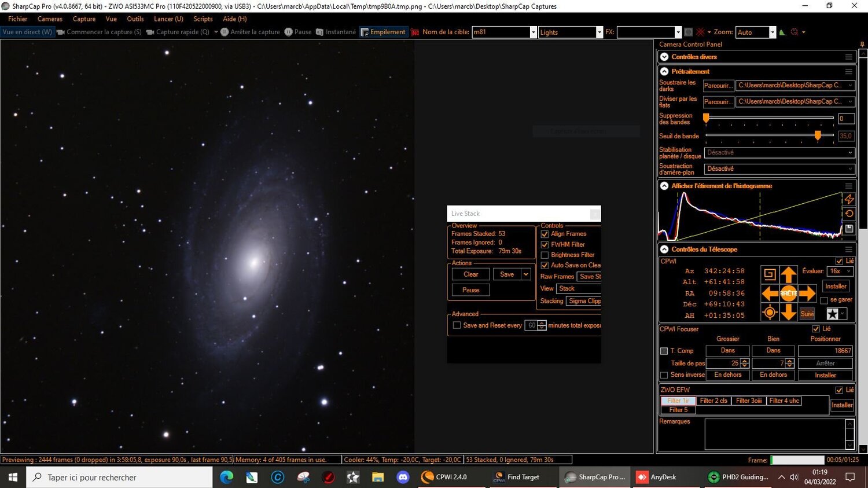Enable the Sens inverse checkbox
The height and width of the screenshot is (488, 868).
(664, 375)
